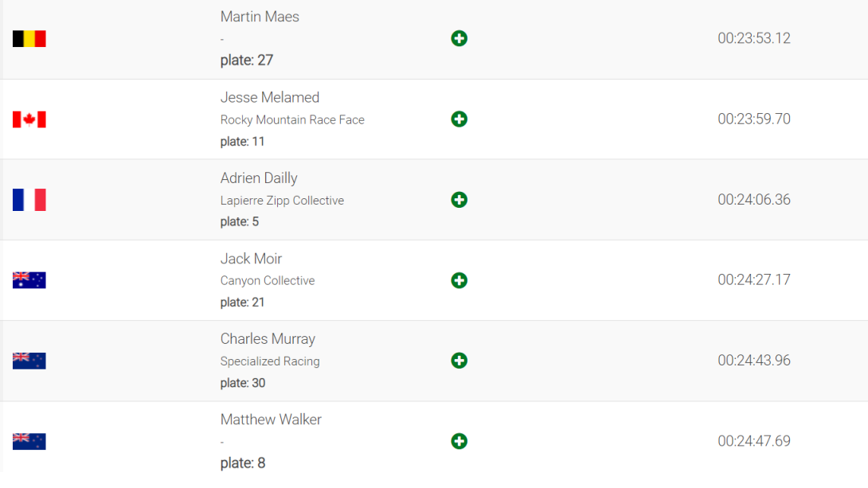Click Martin Maes time 00:23:53.12

tap(754, 38)
